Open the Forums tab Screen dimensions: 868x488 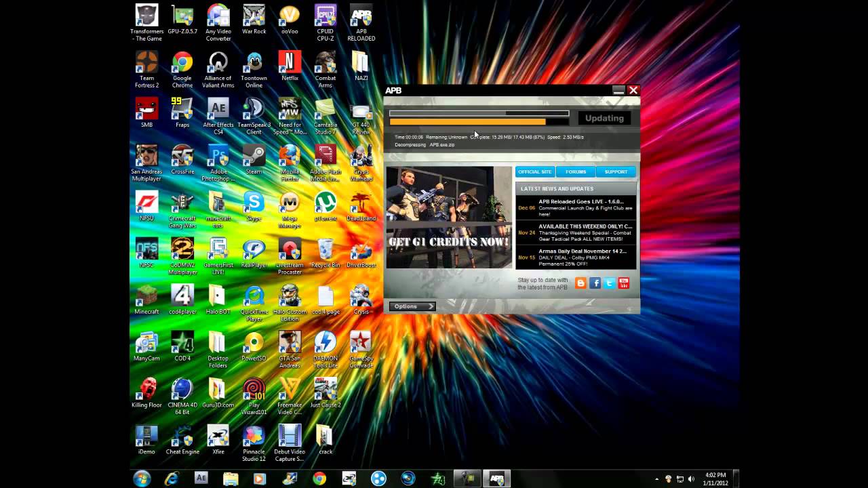[x=576, y=171]
